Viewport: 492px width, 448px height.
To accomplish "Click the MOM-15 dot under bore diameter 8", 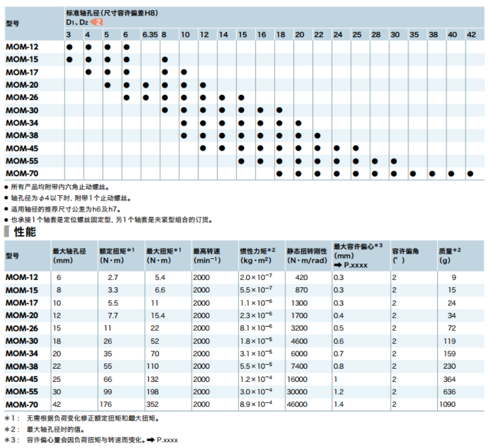I will coord(165,60).
